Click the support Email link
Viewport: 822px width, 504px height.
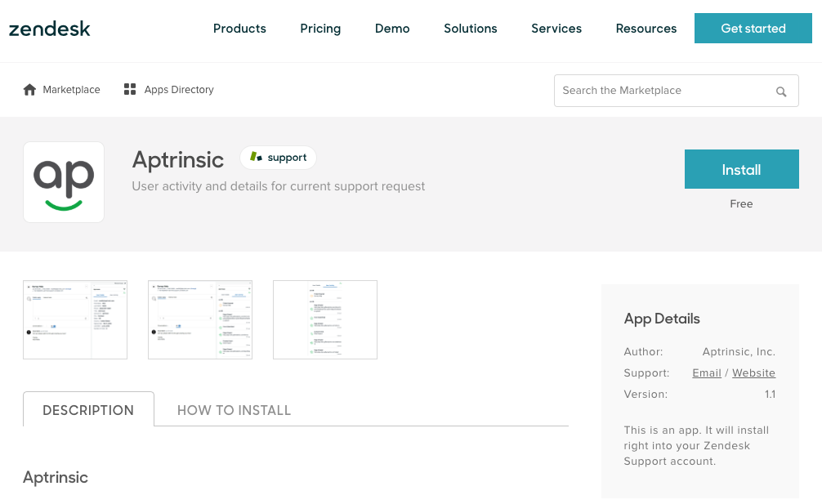[x=707, y=373]
